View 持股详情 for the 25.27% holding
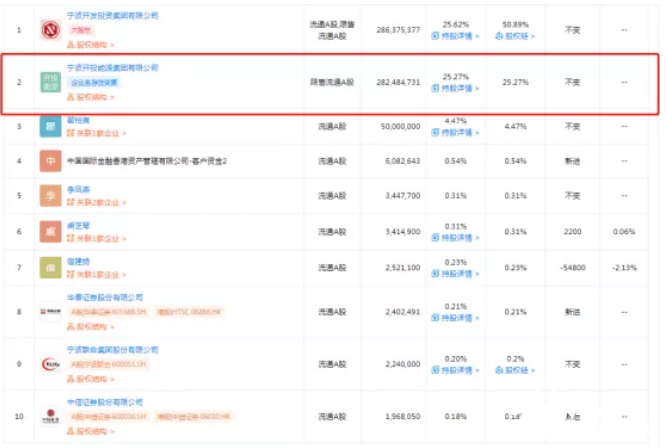Image resolution: width=666 pixels, height=448 pixels. pos(455,88)
